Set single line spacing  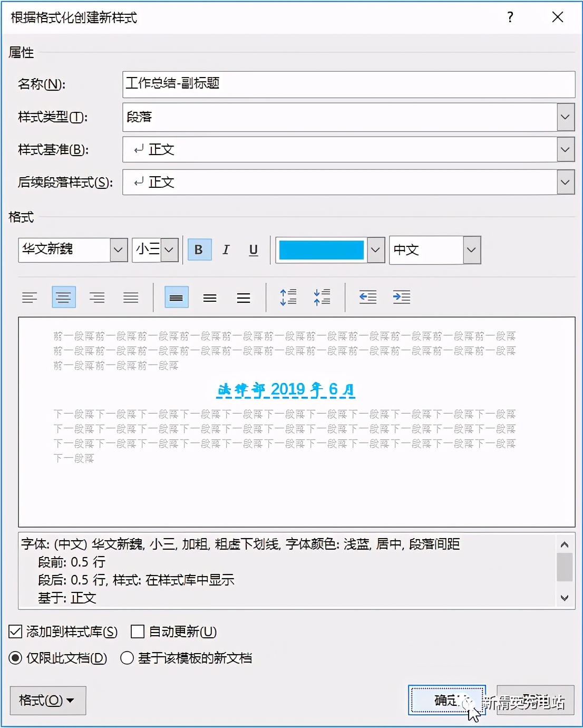[x=177, y=298]
